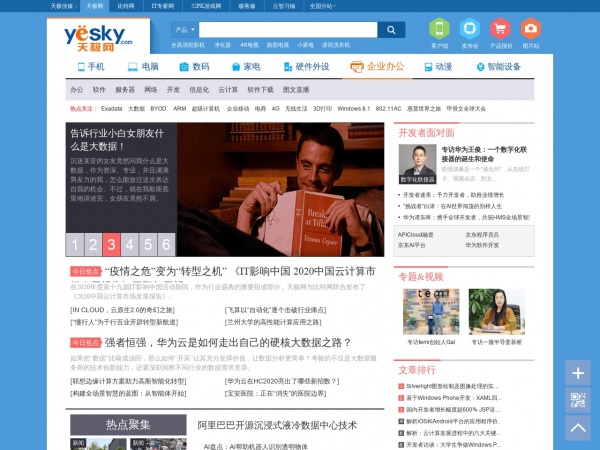Click the printer icon beside 企业办公
The width and height of the screenshot is (600, 450).
point(357,67)
